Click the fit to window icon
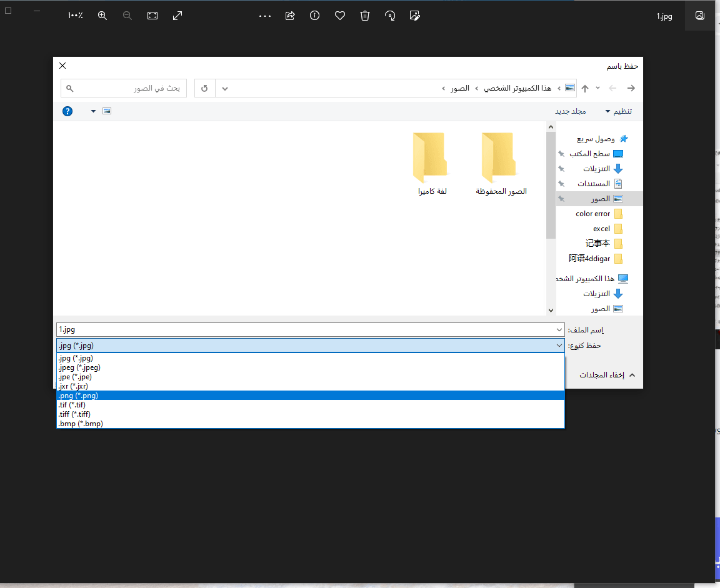The image size is (720, 588). 152,16
